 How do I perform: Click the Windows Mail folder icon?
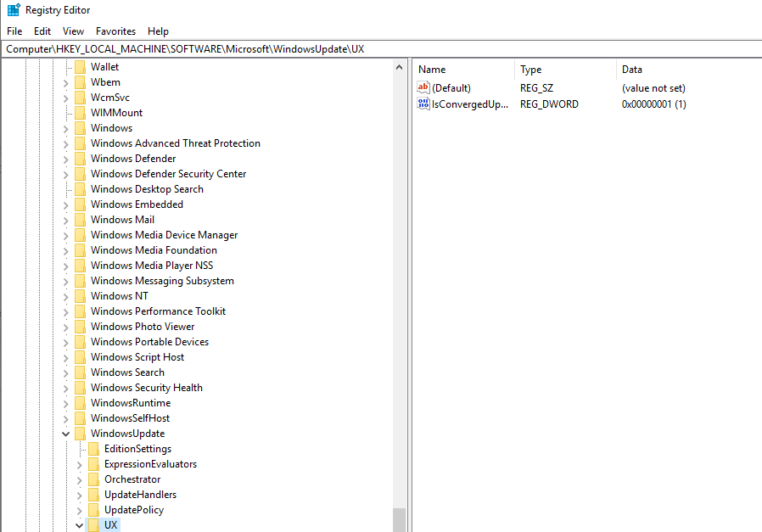click(80, 220)
